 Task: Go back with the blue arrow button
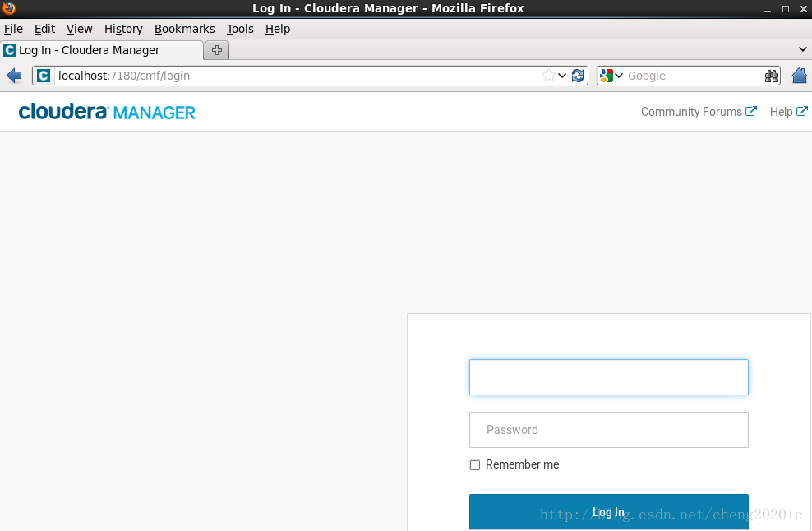coord(14,76)
